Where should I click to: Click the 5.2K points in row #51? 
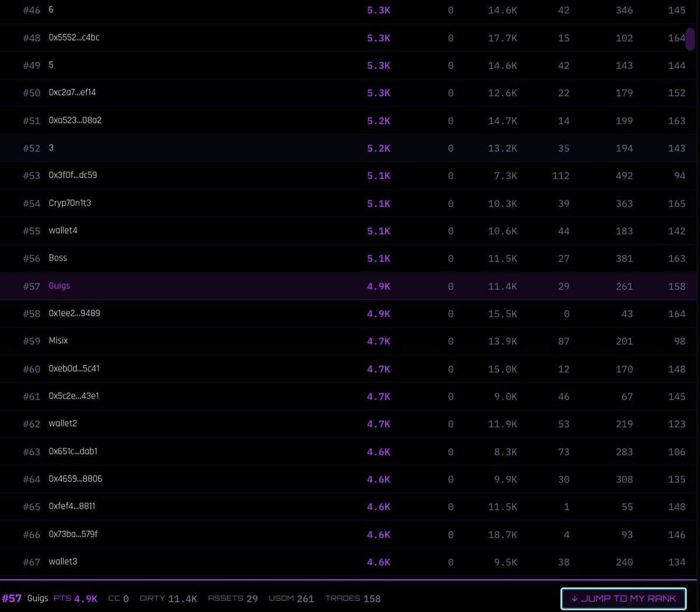click(x=379, y=121)
